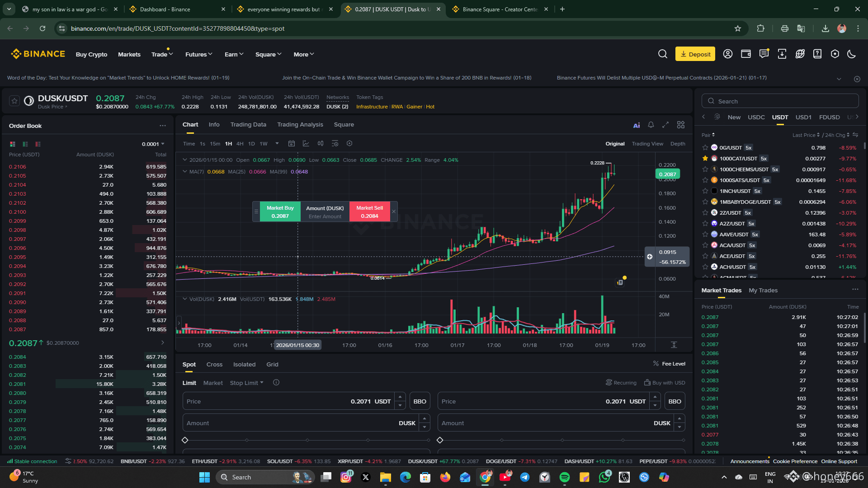Show only sell orders in order book
The height and width of the screenshot is (488, 868).
pos(38,144)
